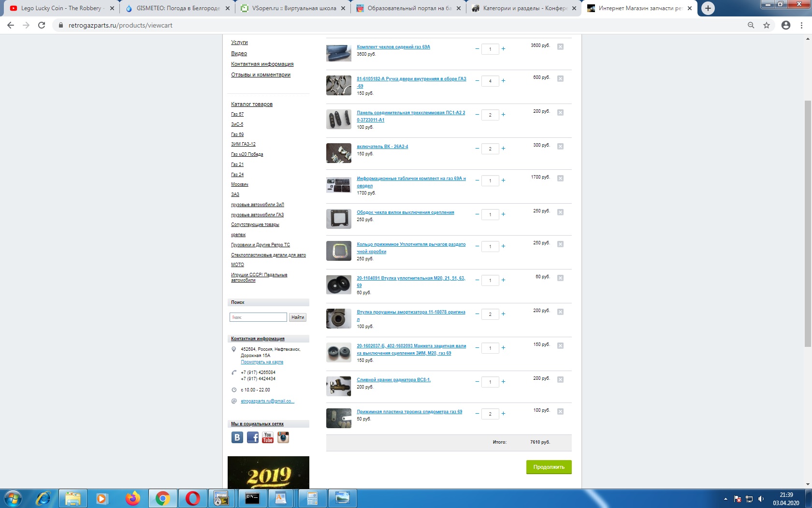
Task: Open the Instagram social icon
Action: 283,437
